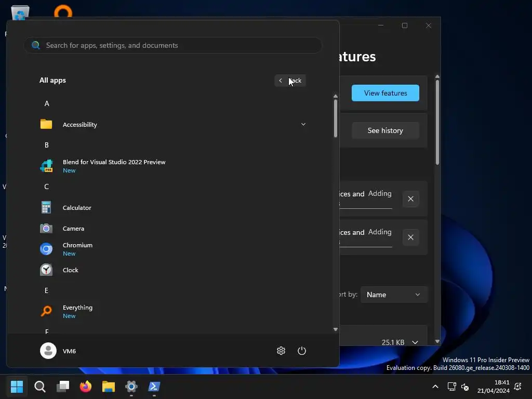
Task: Open File Explorer from the taskbar
Action: [109, 387]
